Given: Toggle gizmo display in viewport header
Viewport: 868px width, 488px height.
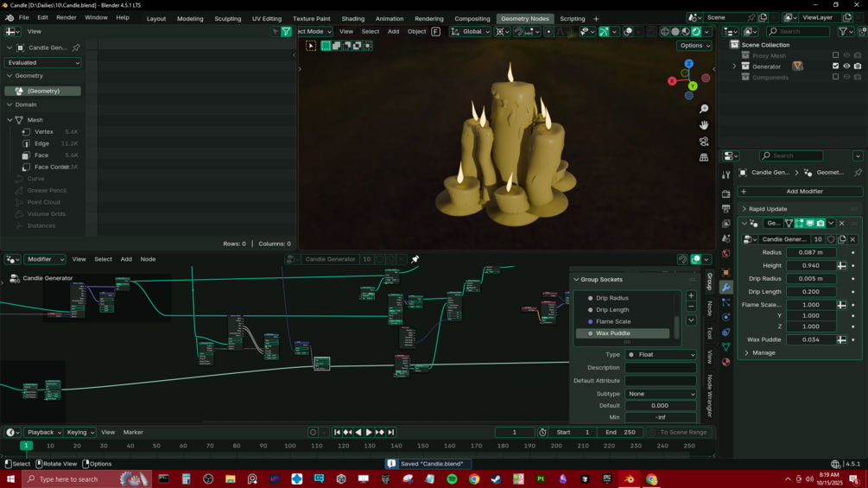Looking at the screenshot, I should click(x=604, y=32).
